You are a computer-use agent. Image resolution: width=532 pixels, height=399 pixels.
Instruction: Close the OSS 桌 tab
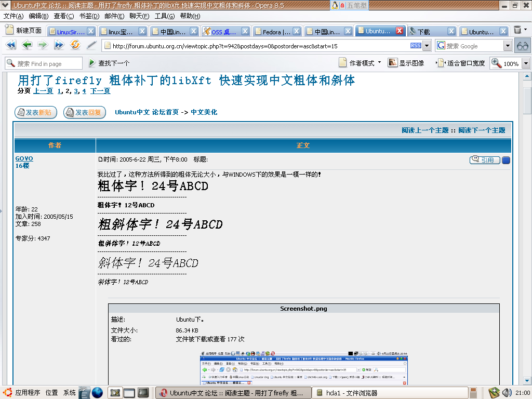[245, 31]
